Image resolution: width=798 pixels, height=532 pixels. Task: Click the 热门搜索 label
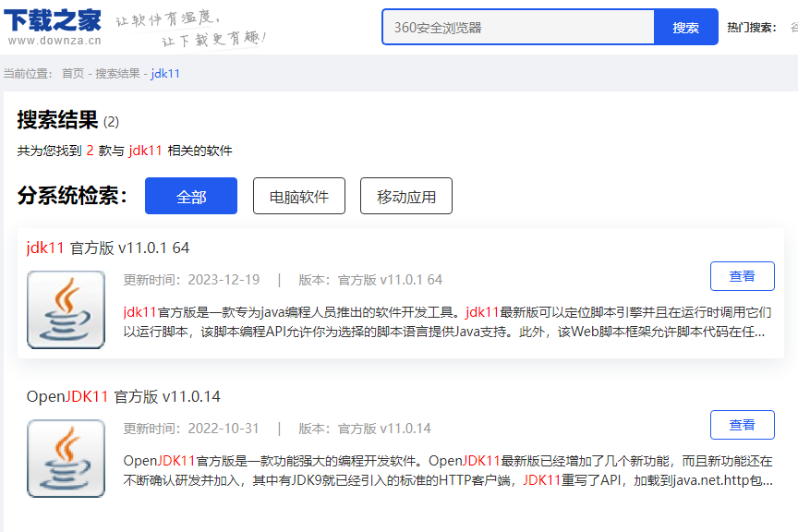751,28
